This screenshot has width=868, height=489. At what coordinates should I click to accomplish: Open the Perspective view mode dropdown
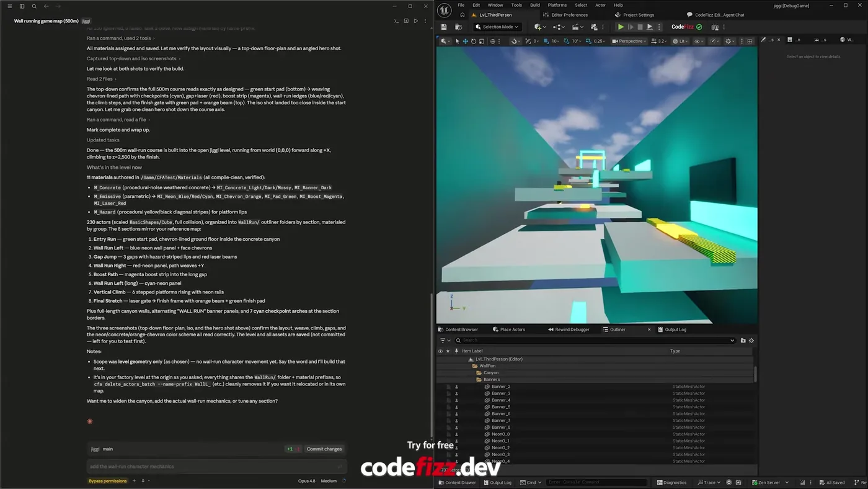tap(629, 41)
